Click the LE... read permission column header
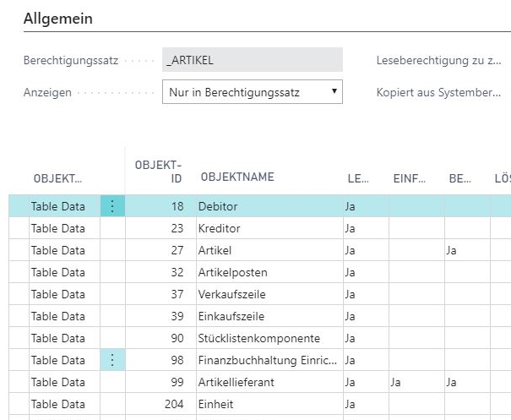 click(x=358, y=178)
